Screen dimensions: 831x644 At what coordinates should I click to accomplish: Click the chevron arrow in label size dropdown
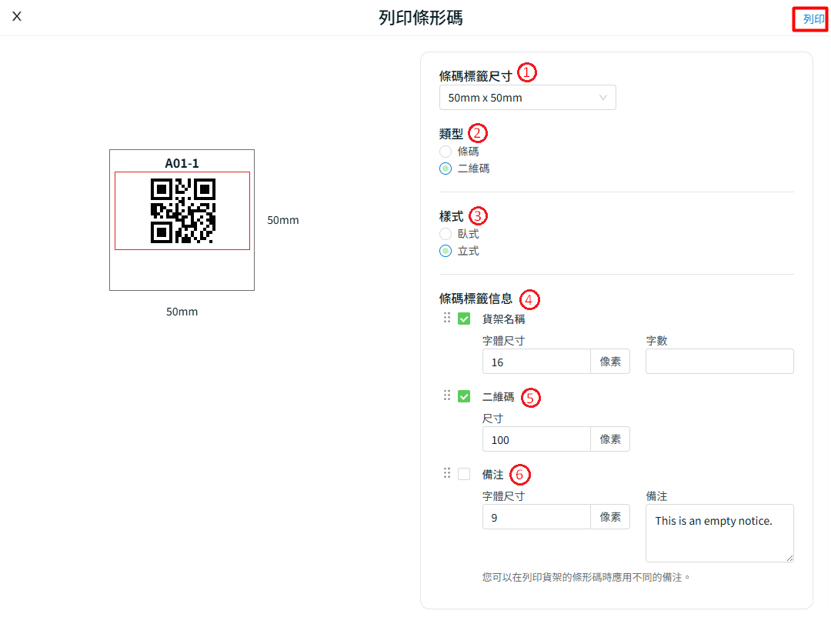pyautogui.click(x=603, y=98)
